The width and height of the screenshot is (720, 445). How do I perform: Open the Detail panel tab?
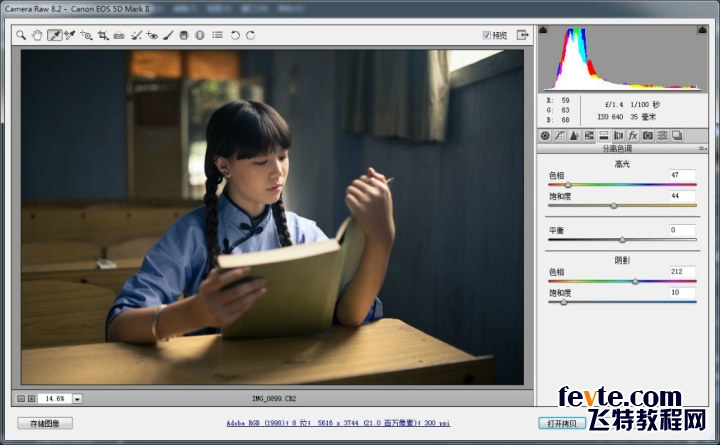pos(574,135)
